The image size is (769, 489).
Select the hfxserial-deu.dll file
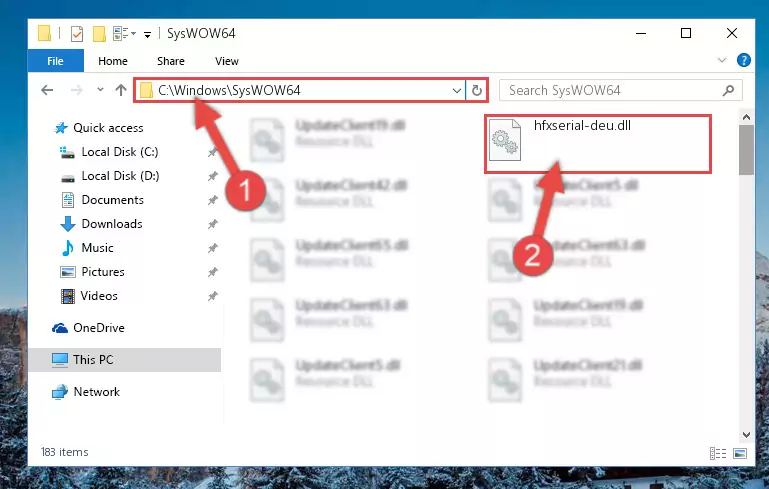coord(598,144)
